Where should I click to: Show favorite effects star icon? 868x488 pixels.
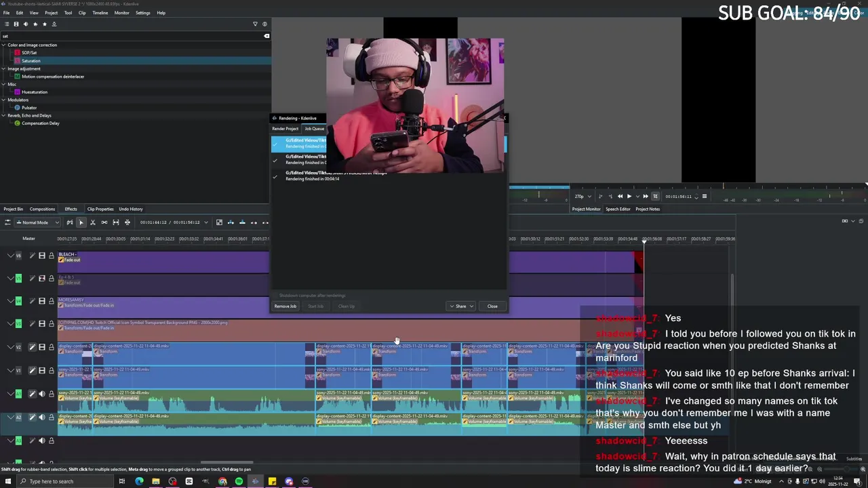[x=45, y=24]
